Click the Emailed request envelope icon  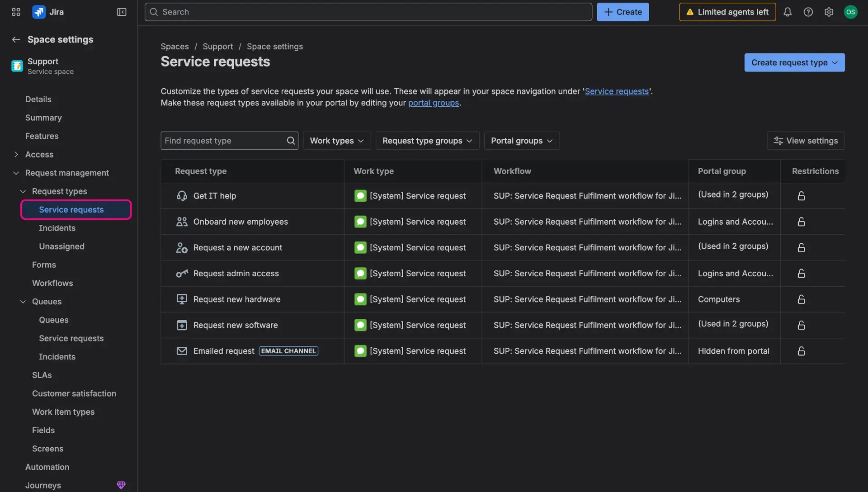click(181, 351)
